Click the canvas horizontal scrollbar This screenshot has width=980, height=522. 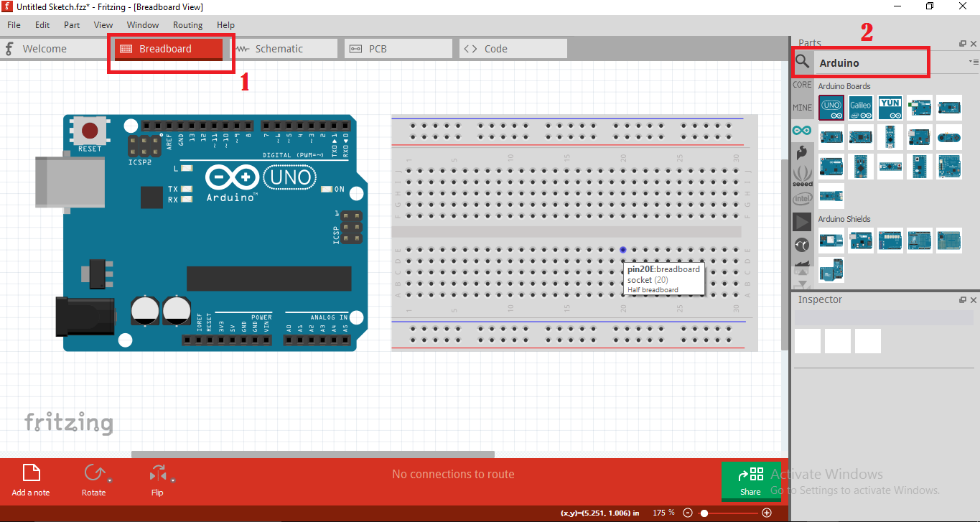point(313,454)
